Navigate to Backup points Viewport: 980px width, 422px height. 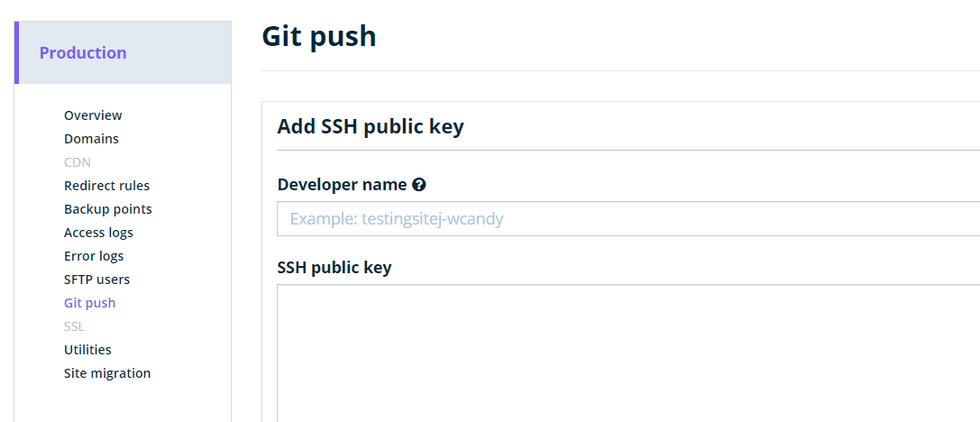coord(107,209)
